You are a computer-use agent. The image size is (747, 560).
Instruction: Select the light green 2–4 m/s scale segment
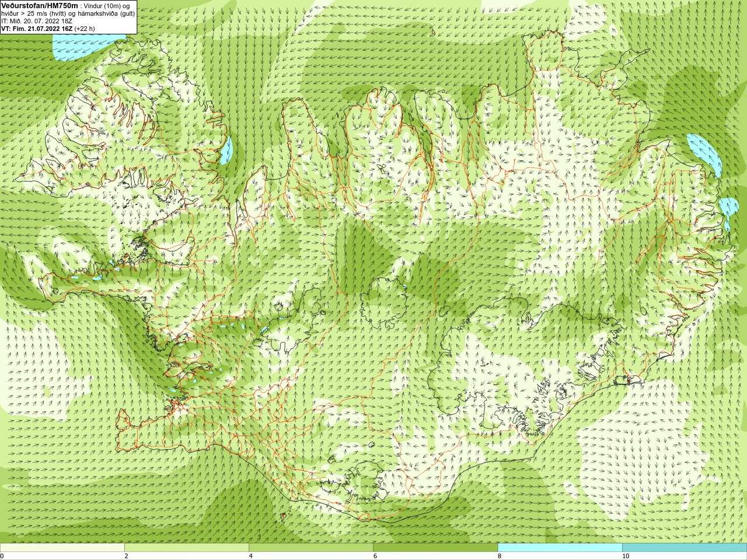click(187, 548)
